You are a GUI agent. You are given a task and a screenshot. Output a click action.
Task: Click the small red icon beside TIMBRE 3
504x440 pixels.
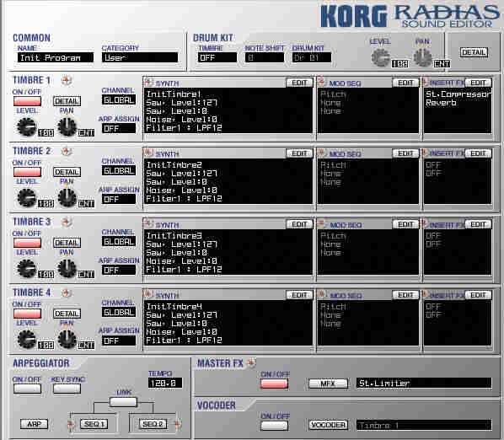coord(67,222)
